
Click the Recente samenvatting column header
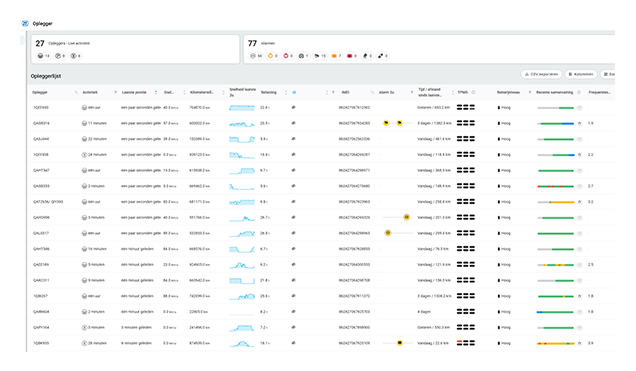554,92
